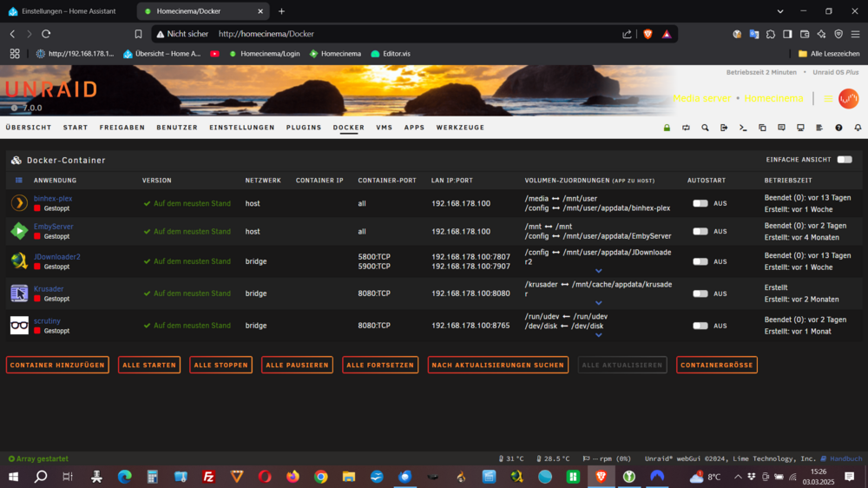Image resolution: width=868 pixels, height=488 pixels.
Task: Click Alle starten button
Action: coord(149,365)
